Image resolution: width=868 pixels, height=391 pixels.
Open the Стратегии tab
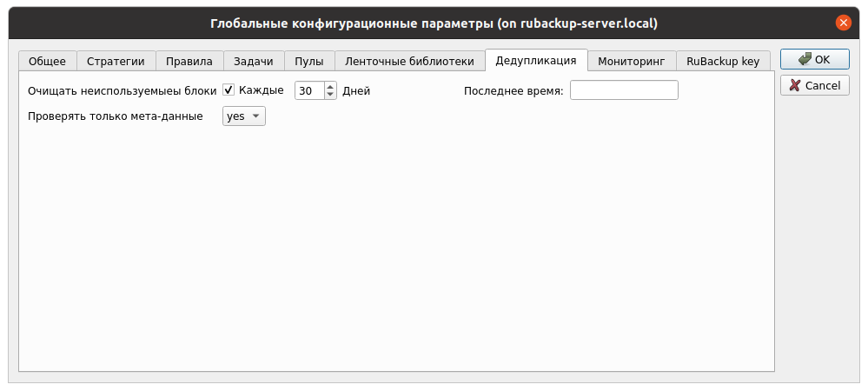[116, 61]
